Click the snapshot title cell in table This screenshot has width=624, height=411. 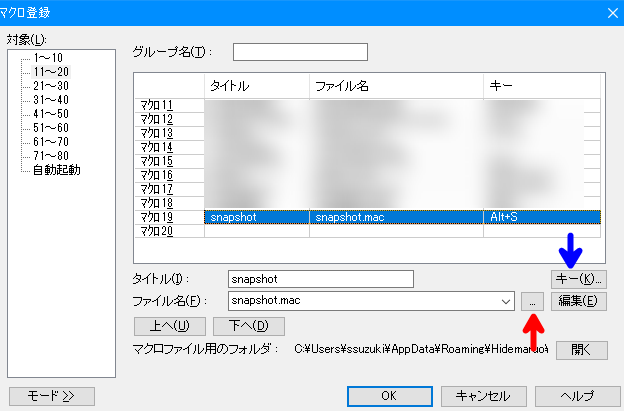click(257, 217)
